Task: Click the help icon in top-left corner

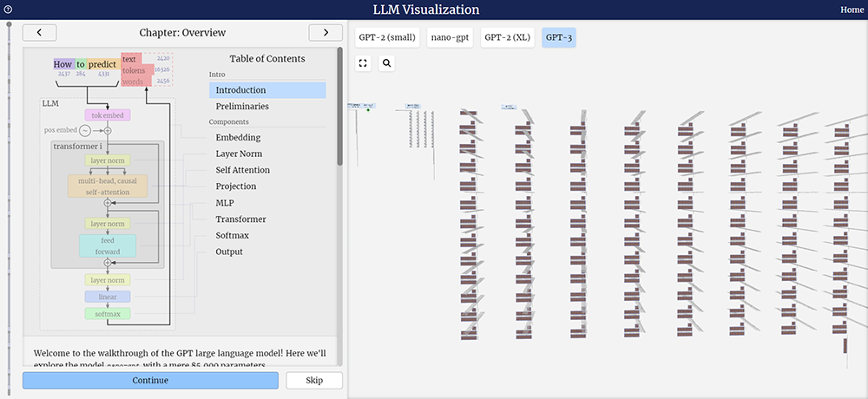Action: (x=8, y=10)
